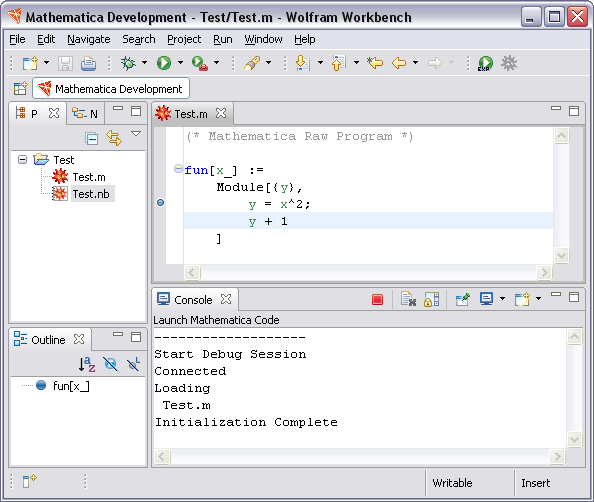Image resolution: width=594 pixels, height=502 pixels.
Task: Open the Search menu
Action: pyautogui.click(x=139, y=39)
